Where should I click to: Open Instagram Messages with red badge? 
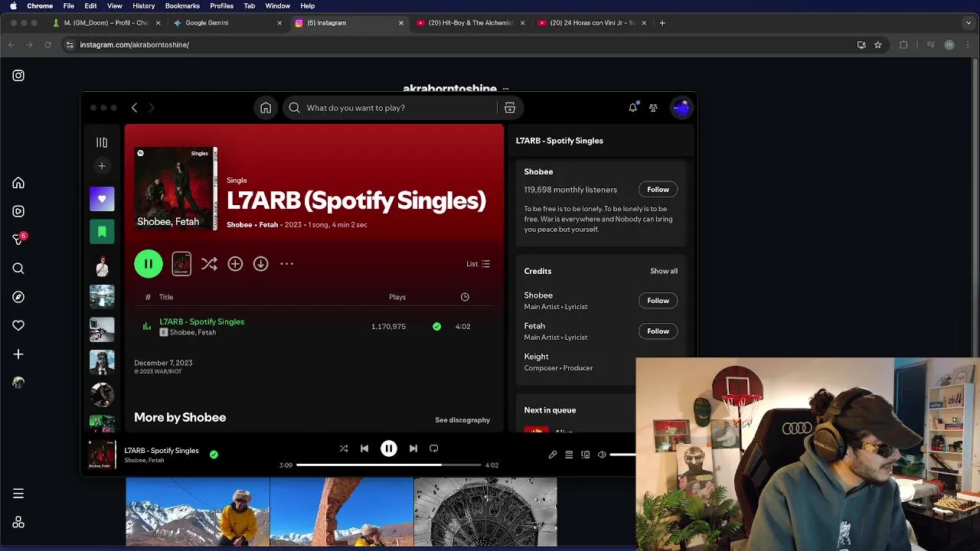click(19, 240)
